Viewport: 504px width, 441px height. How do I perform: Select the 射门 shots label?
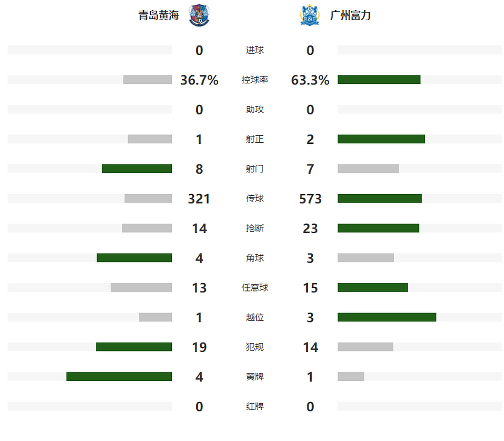coord(255,169)
